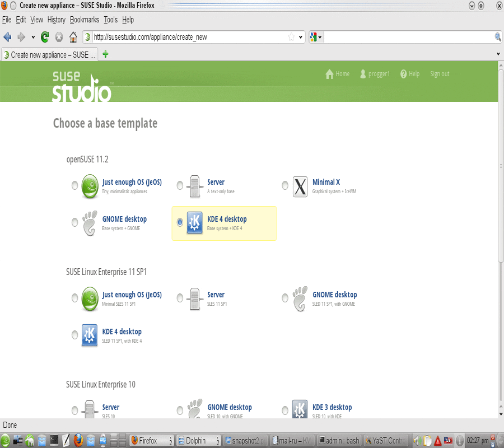
Task: Click the Home house icon in the header
Action: tap(329, 74)
